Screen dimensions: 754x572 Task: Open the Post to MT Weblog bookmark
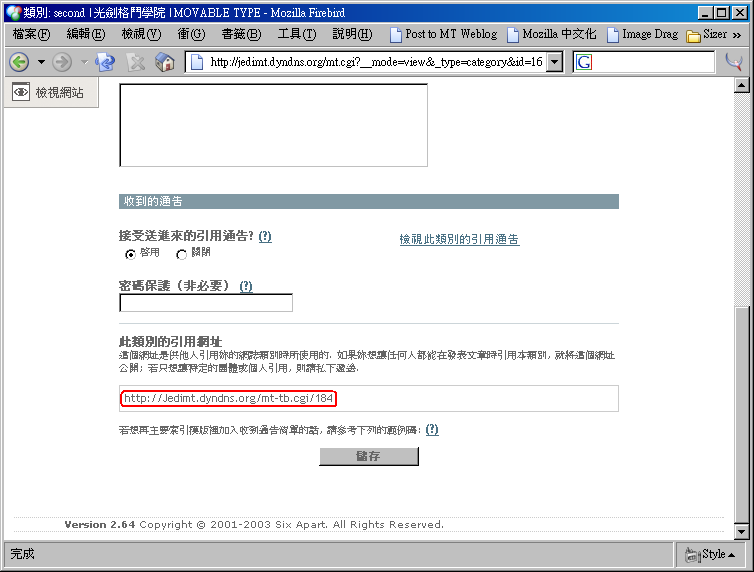click(x=443, y=34)
